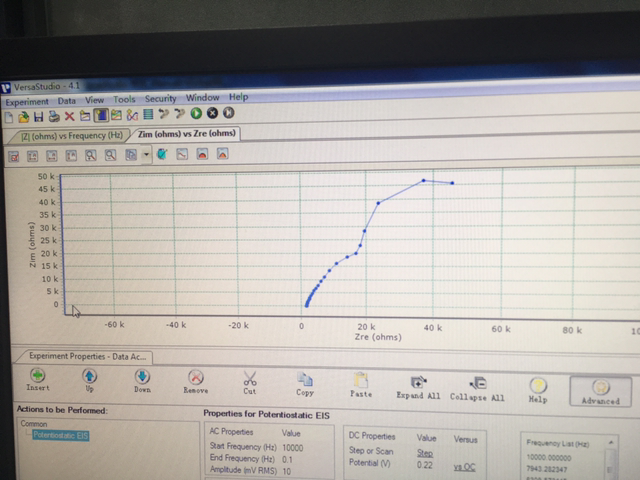Edit the Amplitude value 10
The height and width of the screenshot is (480, 640).
click(x=287, y=471)
